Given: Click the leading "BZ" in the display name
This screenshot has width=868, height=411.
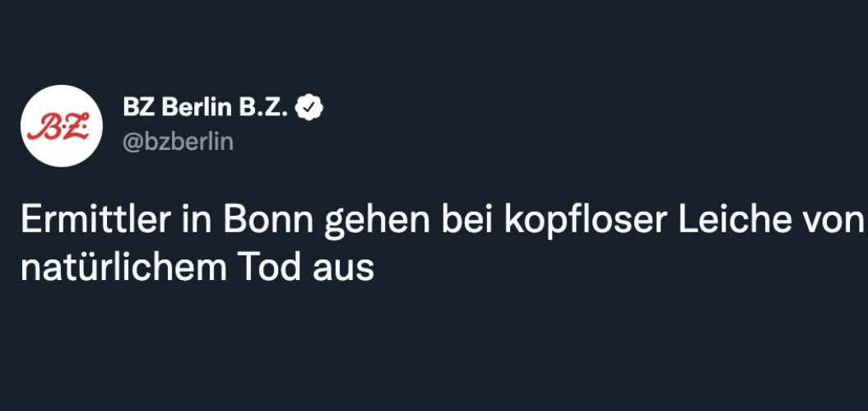Looking at the screenshot, I should pos(137,107).
